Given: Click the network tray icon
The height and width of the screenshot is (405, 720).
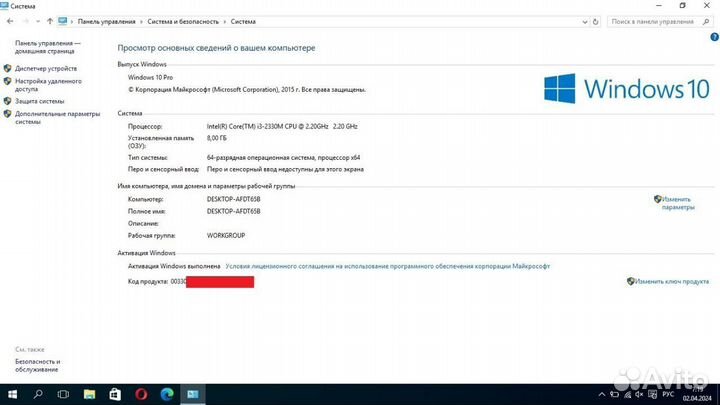Looking at the screenshot, I should coord(627,394).
